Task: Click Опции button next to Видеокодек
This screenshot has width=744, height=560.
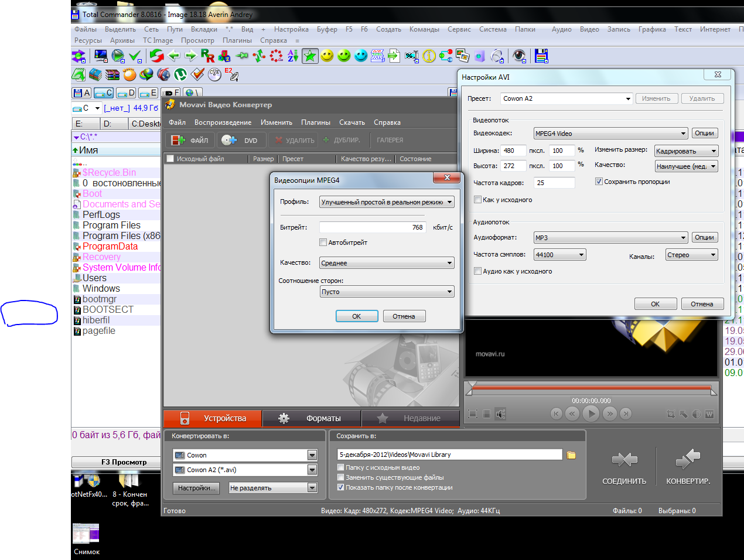Action: 704,133
